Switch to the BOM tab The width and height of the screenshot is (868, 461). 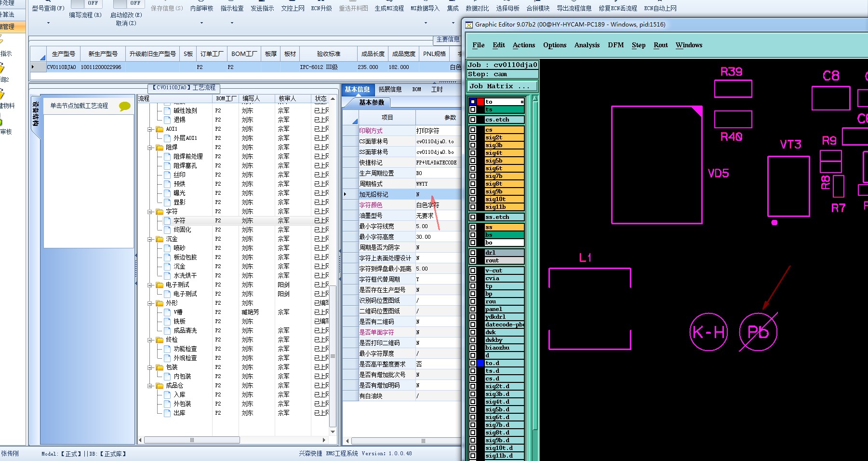(417, 89)
